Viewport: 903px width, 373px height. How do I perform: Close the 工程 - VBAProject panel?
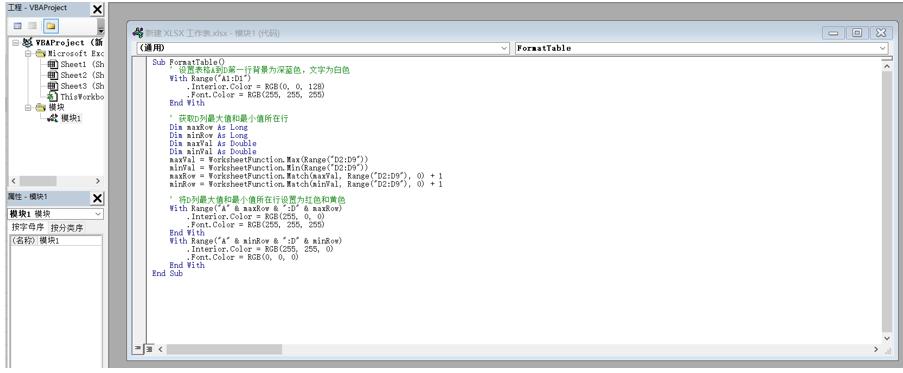tap(97, 9)
